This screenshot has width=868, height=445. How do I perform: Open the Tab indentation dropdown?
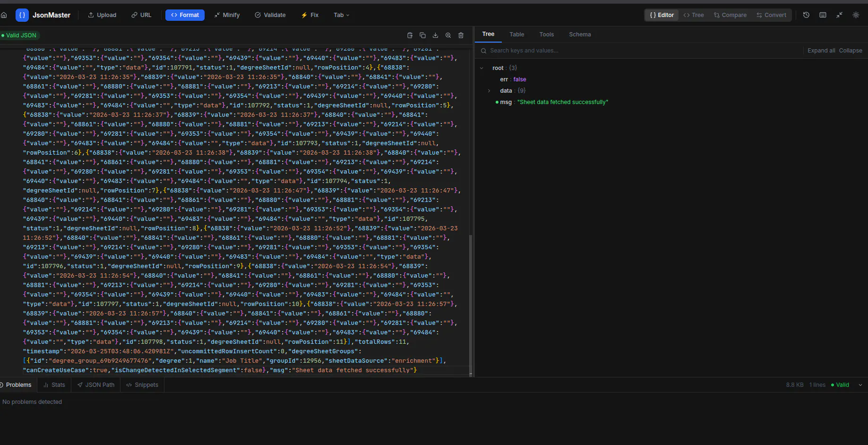pos(342,15)
